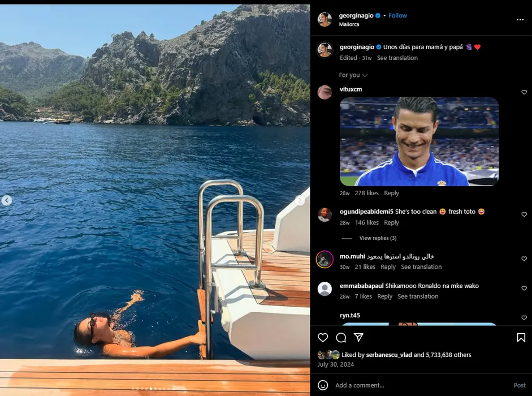Screen dimensions: 532x396
Task: Open the emoji picker in comment box
Action: [x=323, y=385]
